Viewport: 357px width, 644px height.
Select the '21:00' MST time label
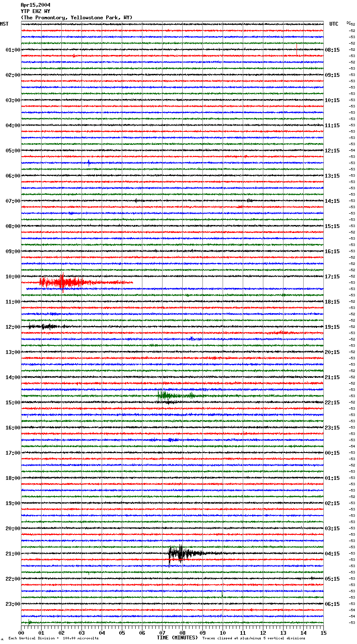13,554
